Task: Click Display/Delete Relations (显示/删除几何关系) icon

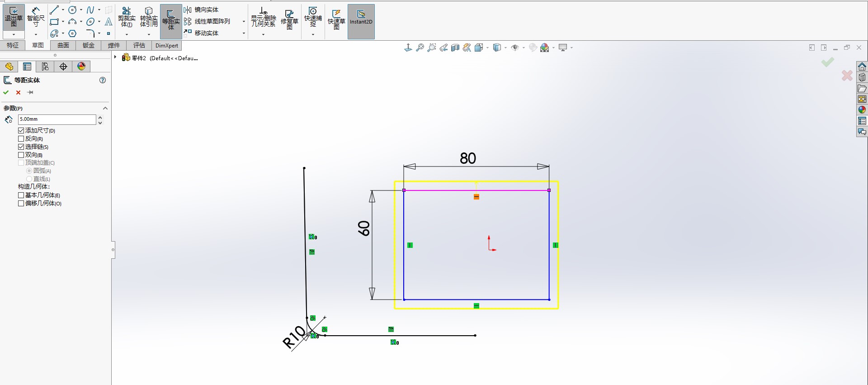Action: pos(263,17)
